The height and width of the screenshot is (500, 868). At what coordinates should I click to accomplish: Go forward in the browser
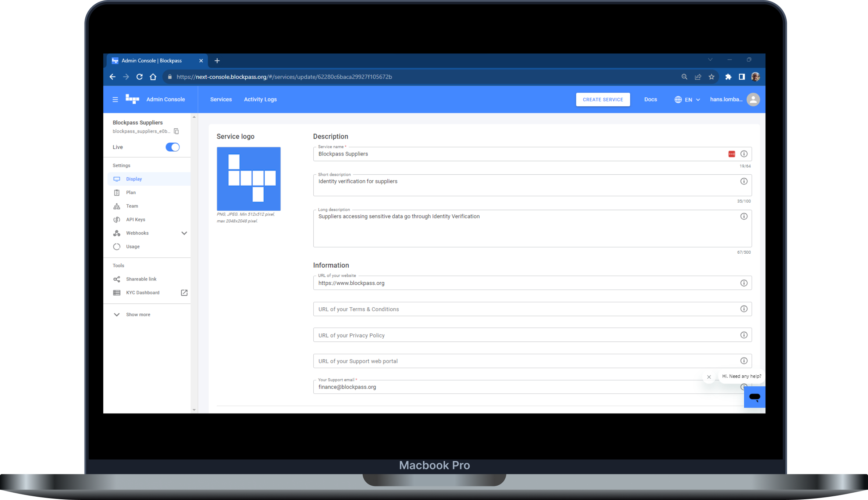point(126,77)
